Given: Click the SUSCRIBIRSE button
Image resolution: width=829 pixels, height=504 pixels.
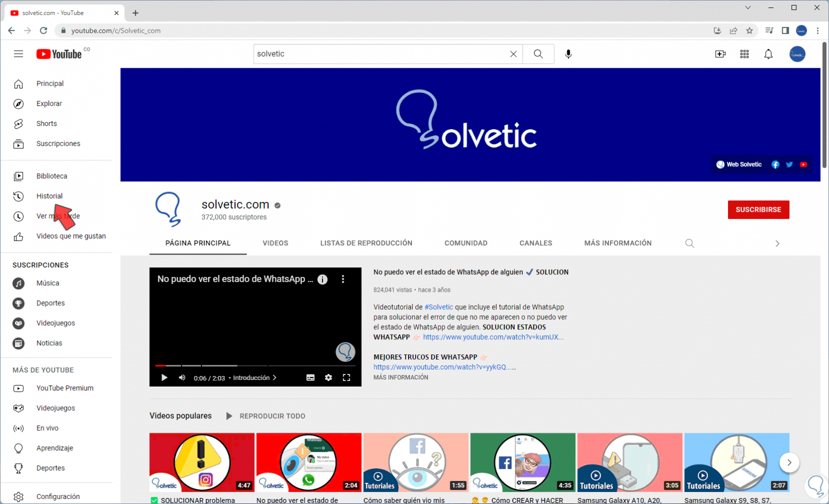Looking at the screenshot, I should (x=758, y=210).
